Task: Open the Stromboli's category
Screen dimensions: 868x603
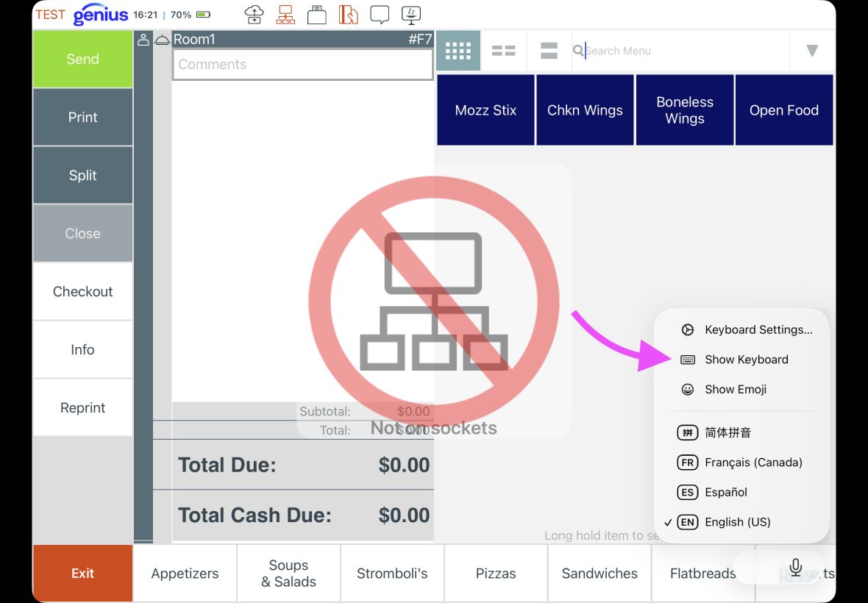Action: (x=392, y=574)
